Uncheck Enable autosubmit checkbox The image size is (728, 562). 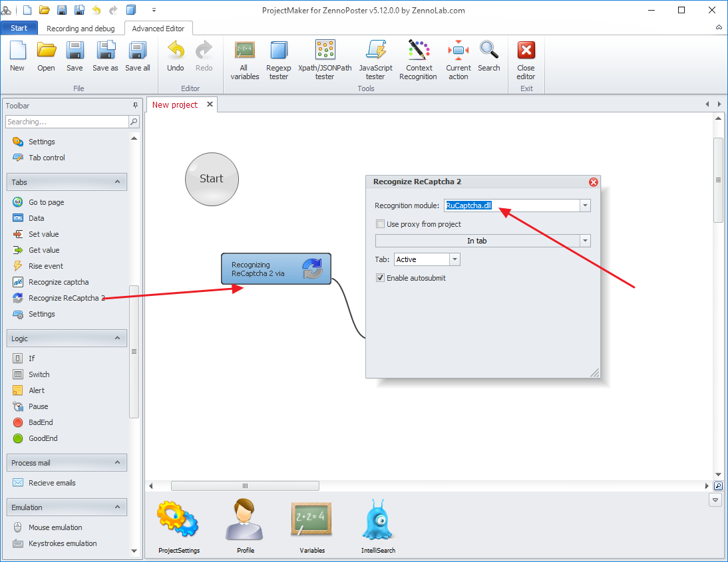(x=381, y=278)
